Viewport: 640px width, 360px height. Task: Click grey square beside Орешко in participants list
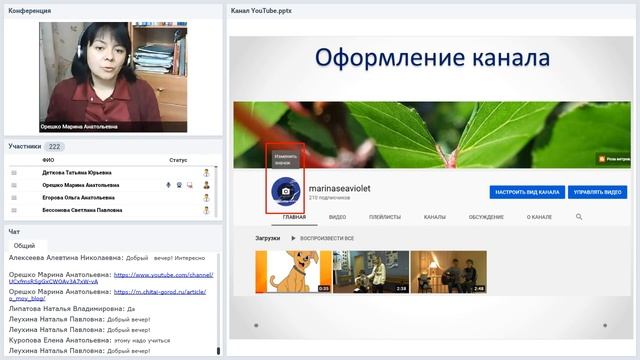(x=14, y=185)
